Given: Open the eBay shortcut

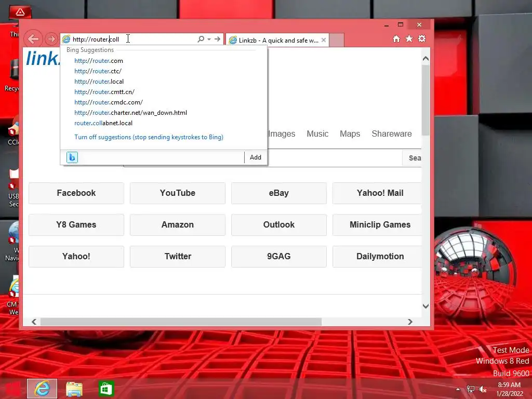Looking at the screenshot, I should click(x=279, y=193).
